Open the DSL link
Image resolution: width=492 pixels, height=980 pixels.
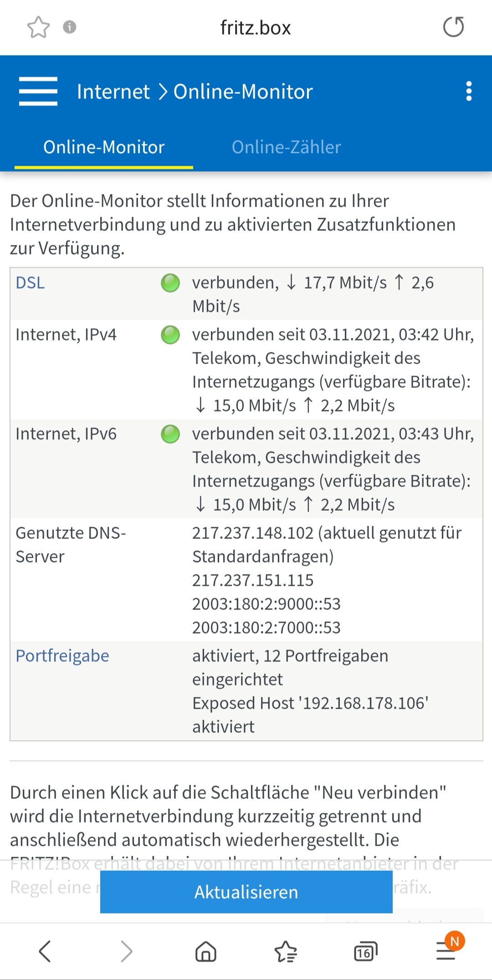pos(30,283)
